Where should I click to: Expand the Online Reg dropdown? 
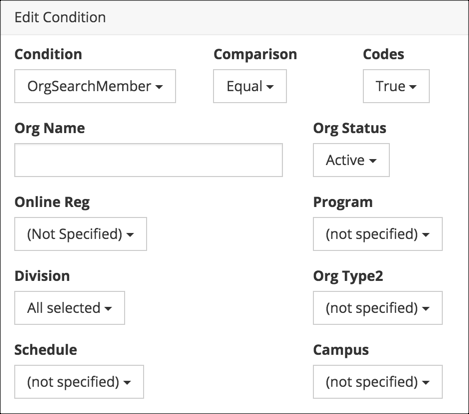[x=80, y=234]
